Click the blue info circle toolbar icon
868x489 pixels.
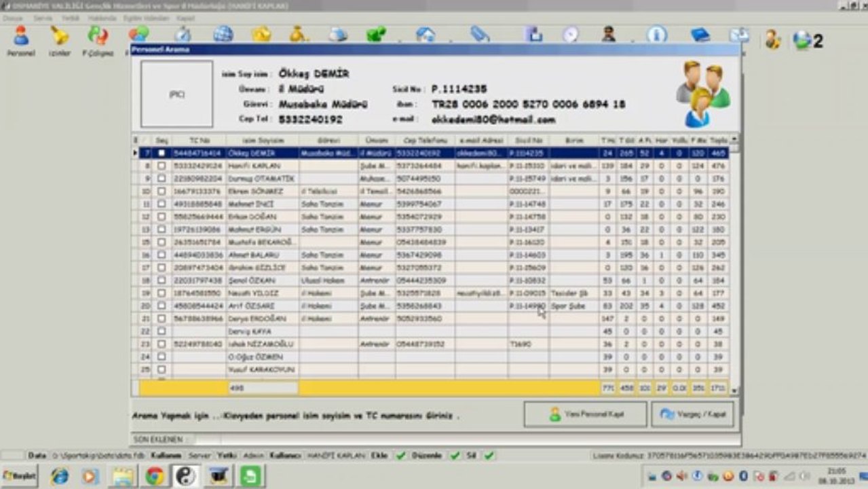tap(656, 34)
